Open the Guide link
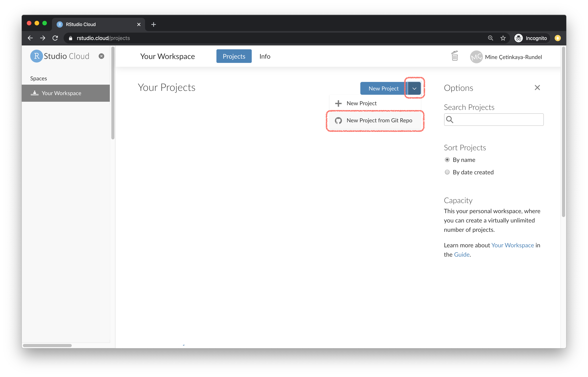This screenshot has width=588, height=377. 461,255
